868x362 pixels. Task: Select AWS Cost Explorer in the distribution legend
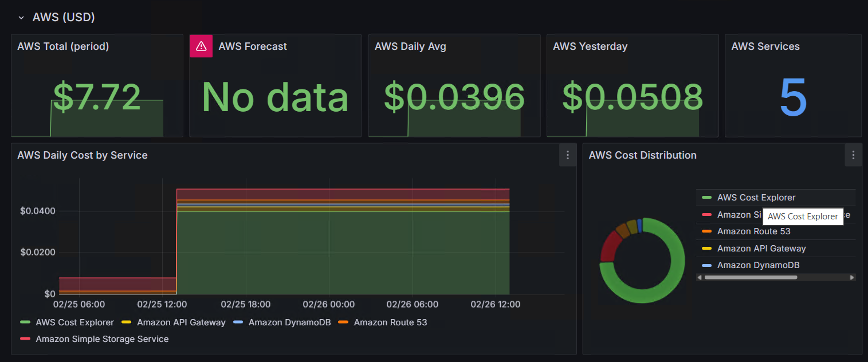[x=756, y=197]
